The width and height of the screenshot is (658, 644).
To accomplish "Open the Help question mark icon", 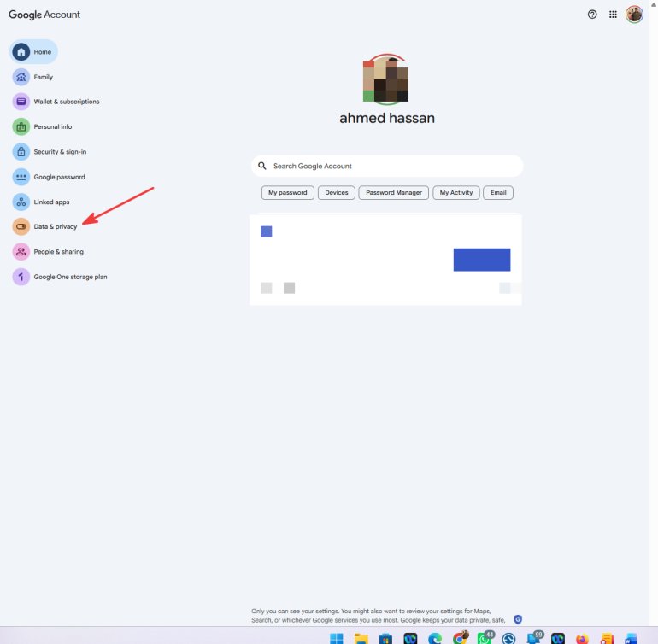I will (x=592, y=15).
